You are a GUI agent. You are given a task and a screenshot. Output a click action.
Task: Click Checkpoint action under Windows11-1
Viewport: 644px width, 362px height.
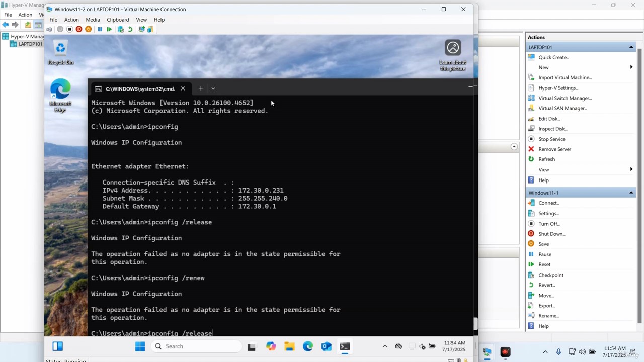pos(551,275)
